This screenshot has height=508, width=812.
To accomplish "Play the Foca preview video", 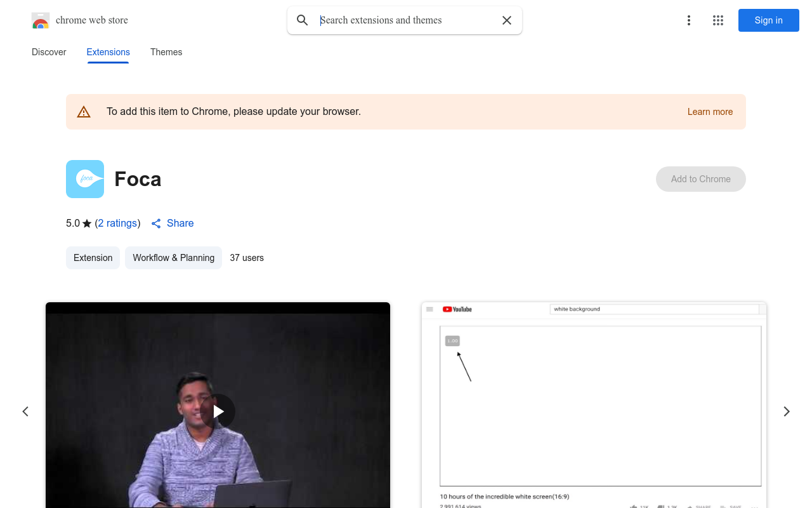I will point(218,411).
